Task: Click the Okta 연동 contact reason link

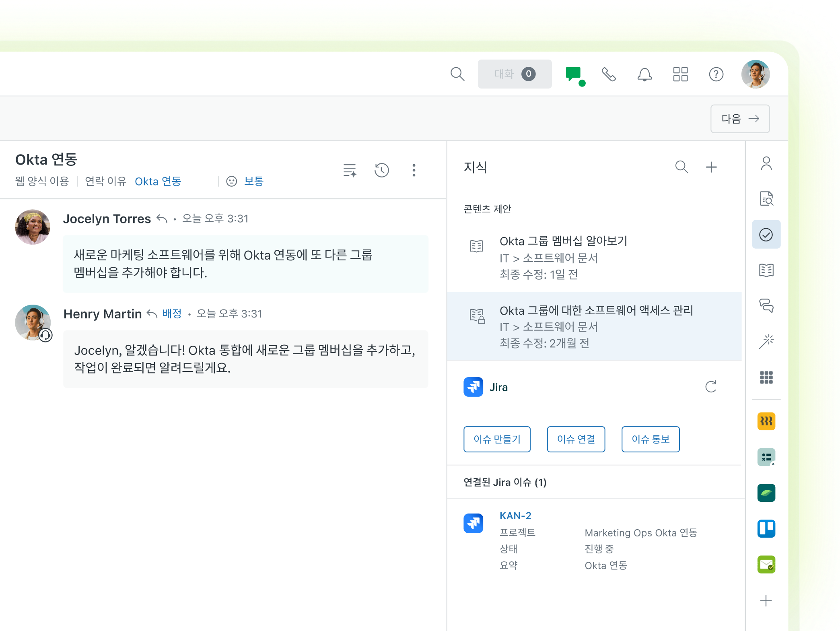Action: (158, 181)
